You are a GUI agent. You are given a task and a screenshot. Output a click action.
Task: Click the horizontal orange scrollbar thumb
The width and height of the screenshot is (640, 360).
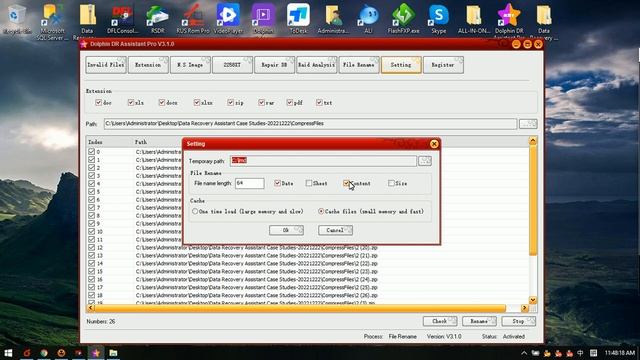(x=300, y=308)
